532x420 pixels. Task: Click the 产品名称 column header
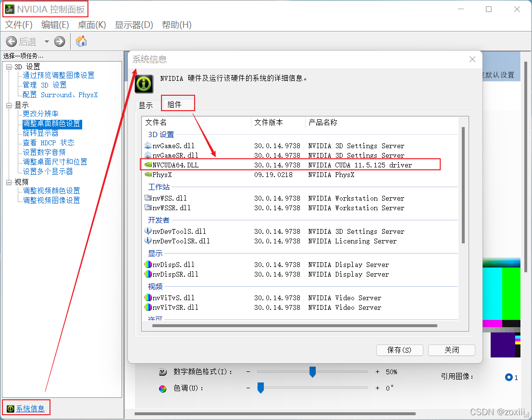tap(382, 123)
